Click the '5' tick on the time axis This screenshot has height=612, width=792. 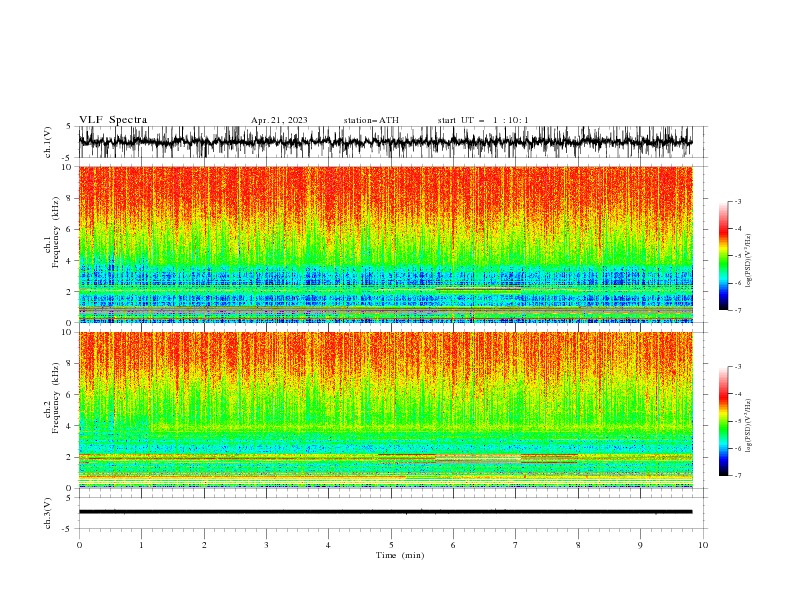[x=391, y=545]
